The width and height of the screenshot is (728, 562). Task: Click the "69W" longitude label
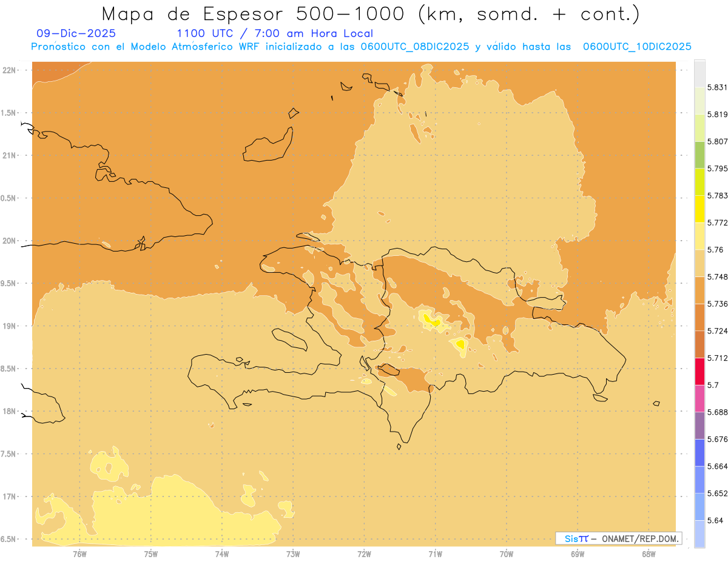[578, 554]
